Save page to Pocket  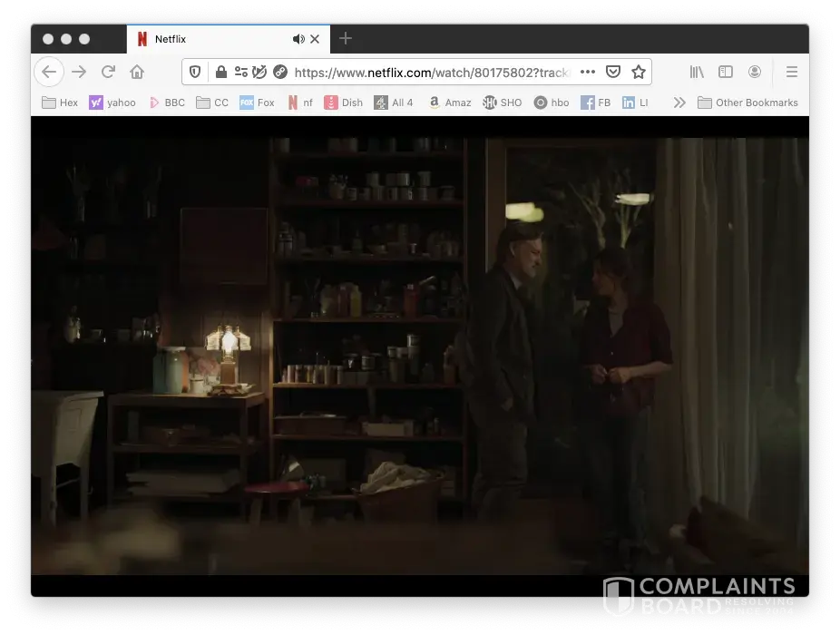click(613, 72)
